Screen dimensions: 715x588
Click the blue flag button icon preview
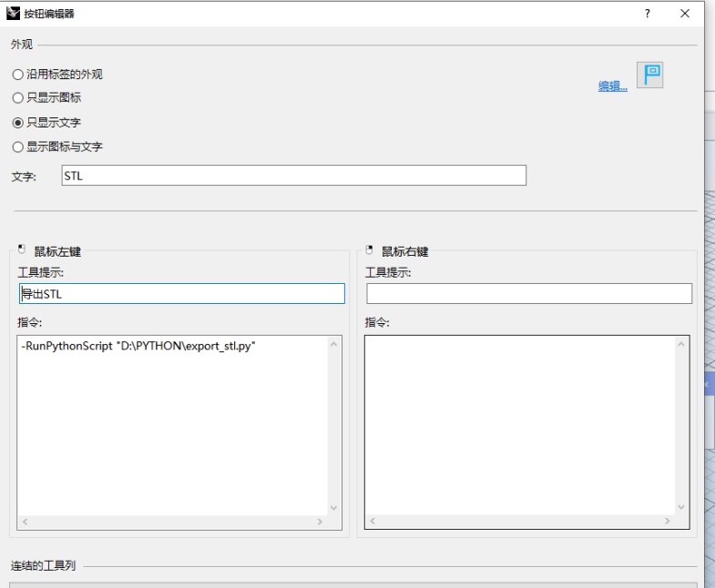[x=649, y=75]
